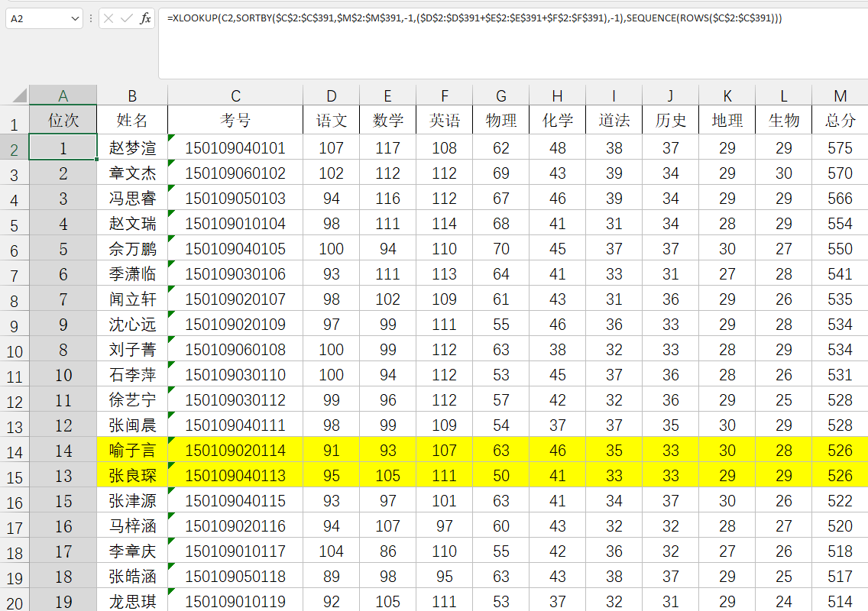Select the name cell 闻立轩
868x611 pixels.
tap(132, 299)
